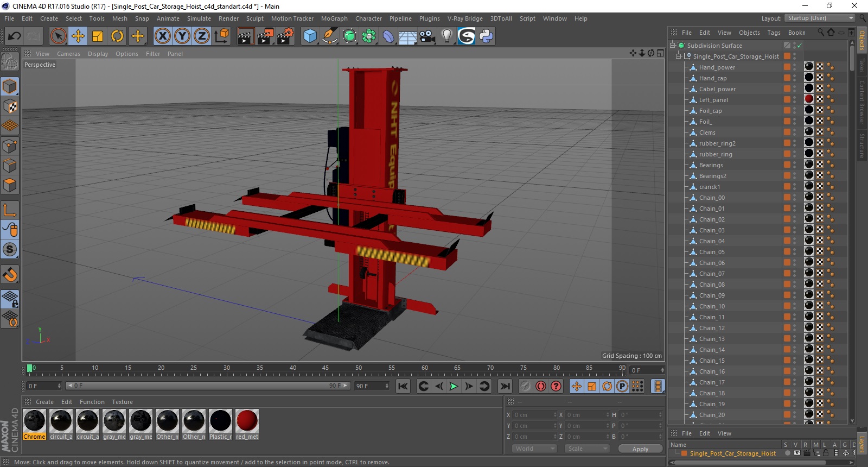The width and height of the screenshot is (868, 467).
Task: Click the Undo arrow icon
Action: click(14, 36)
